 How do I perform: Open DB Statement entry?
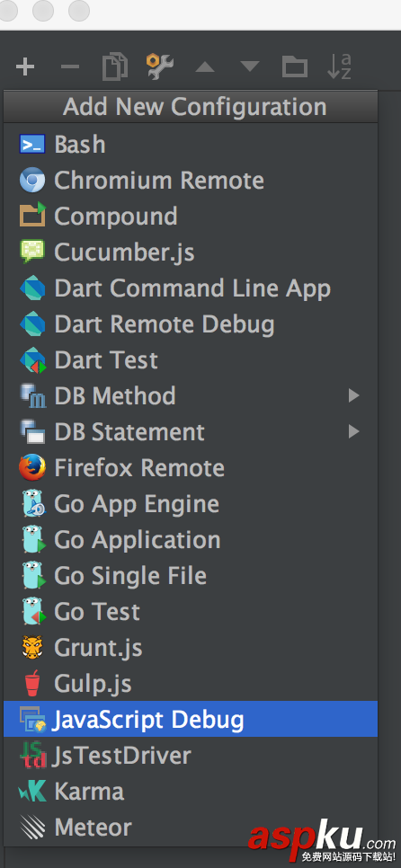coord(191,432)
